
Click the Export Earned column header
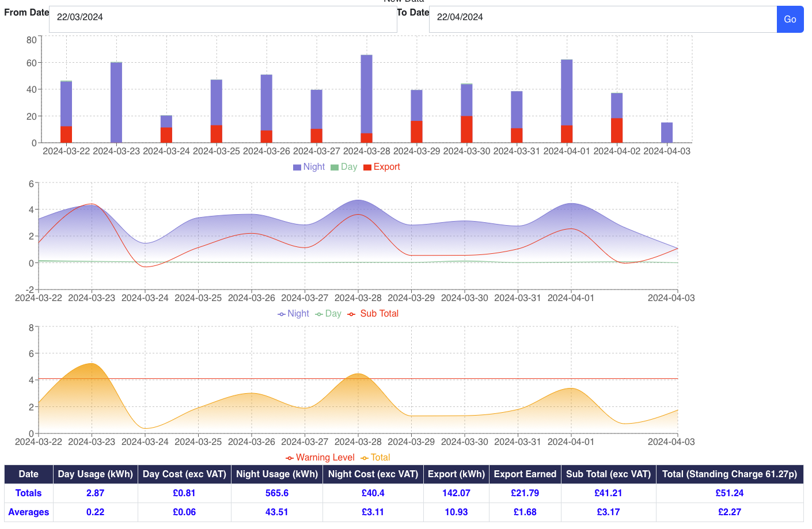(525, 474)
